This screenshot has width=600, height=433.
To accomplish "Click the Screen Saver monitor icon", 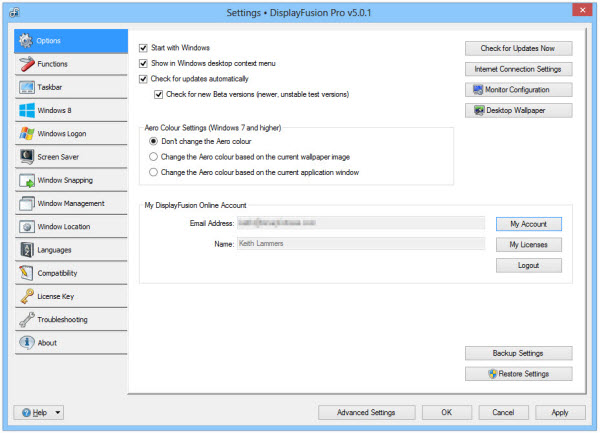I will [x=27, y=157].
